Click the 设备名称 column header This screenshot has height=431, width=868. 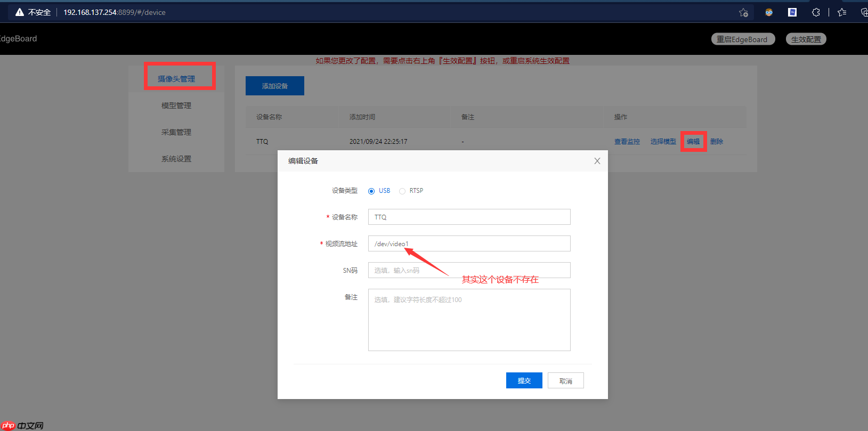pyautogui.click(x=269, y=117)
